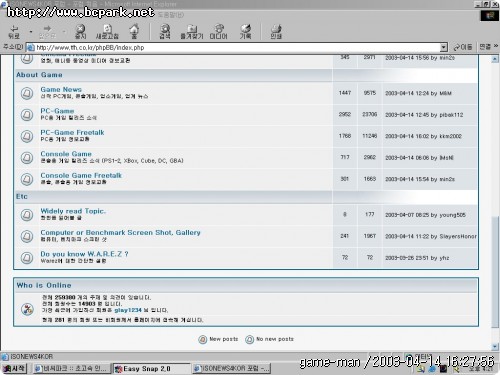This screenshot has width=500, height=375.
Task: Click the Who is Online icon
Action: pyautogui.click(x=27, y=309)
